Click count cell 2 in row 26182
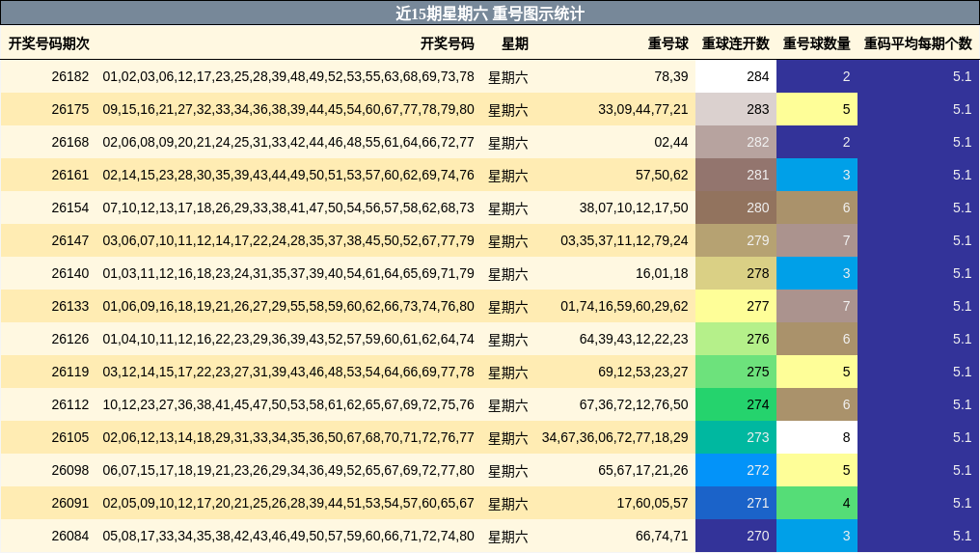This screenshot has width=980, height=553. 817,76
